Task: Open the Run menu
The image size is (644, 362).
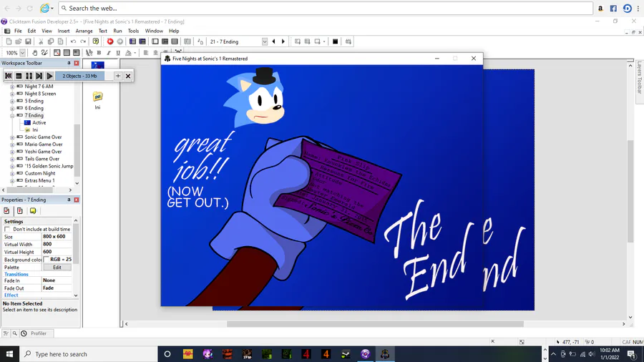Action: click(117, 31)
